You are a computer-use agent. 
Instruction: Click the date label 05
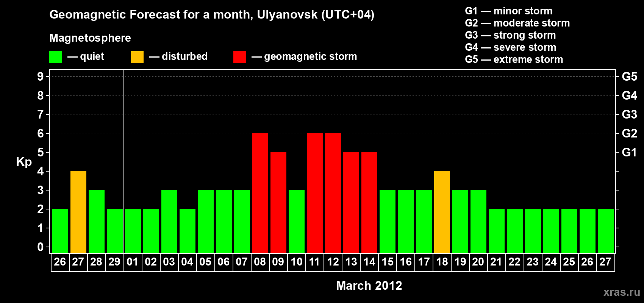point(205,262)
